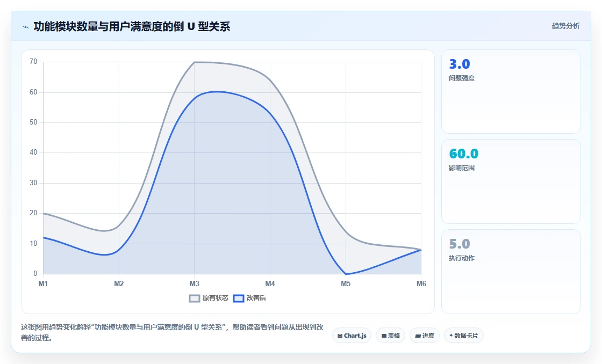
Task: Click the description paragraph below the chart
Action: pos(173,332)
